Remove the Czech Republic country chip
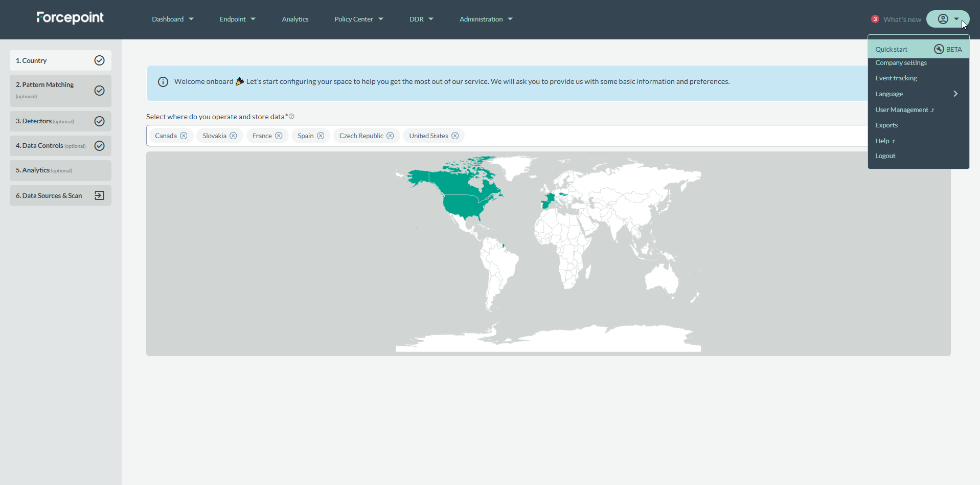This screenshot has height=485, width=980. 390,136
